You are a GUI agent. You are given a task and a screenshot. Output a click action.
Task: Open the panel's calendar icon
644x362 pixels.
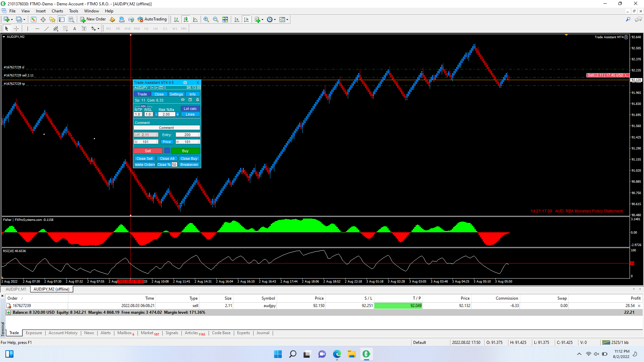(190, 100)
